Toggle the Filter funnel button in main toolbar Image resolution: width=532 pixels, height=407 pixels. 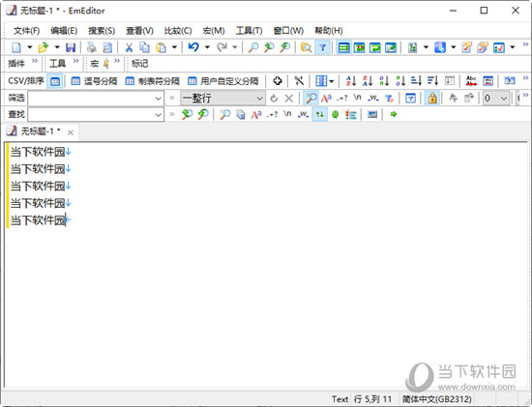[x=322, y=47]
